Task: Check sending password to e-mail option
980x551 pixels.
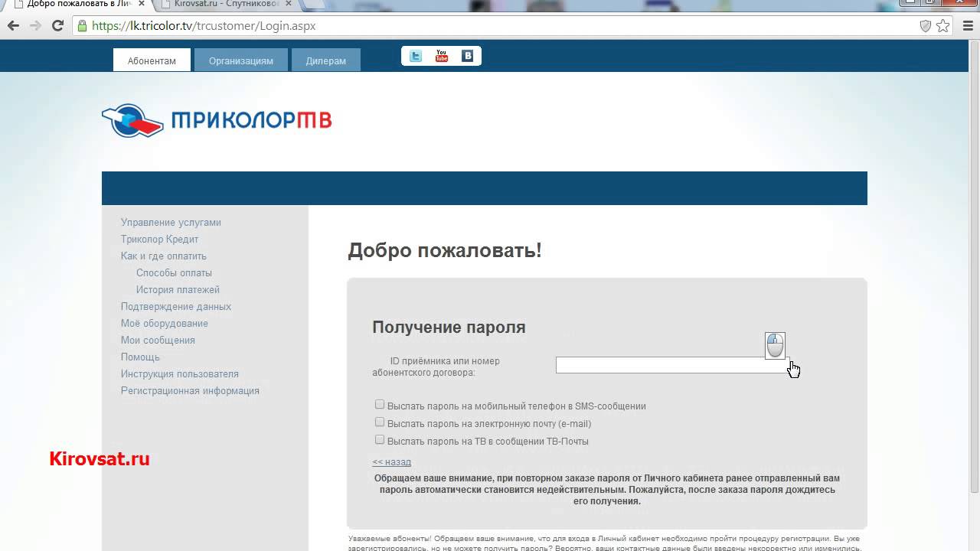Action: pyautogui.click(x=380, y=422)
